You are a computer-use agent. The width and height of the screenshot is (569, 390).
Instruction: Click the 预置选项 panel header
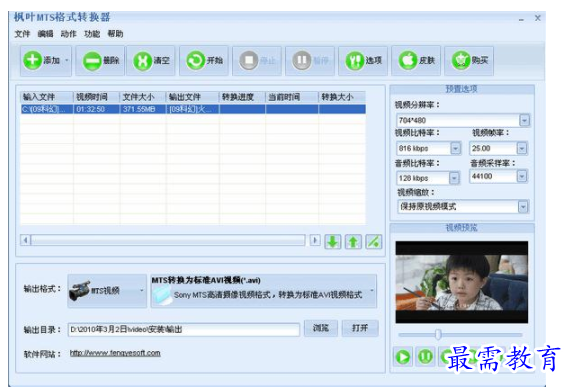pos(462,89)
